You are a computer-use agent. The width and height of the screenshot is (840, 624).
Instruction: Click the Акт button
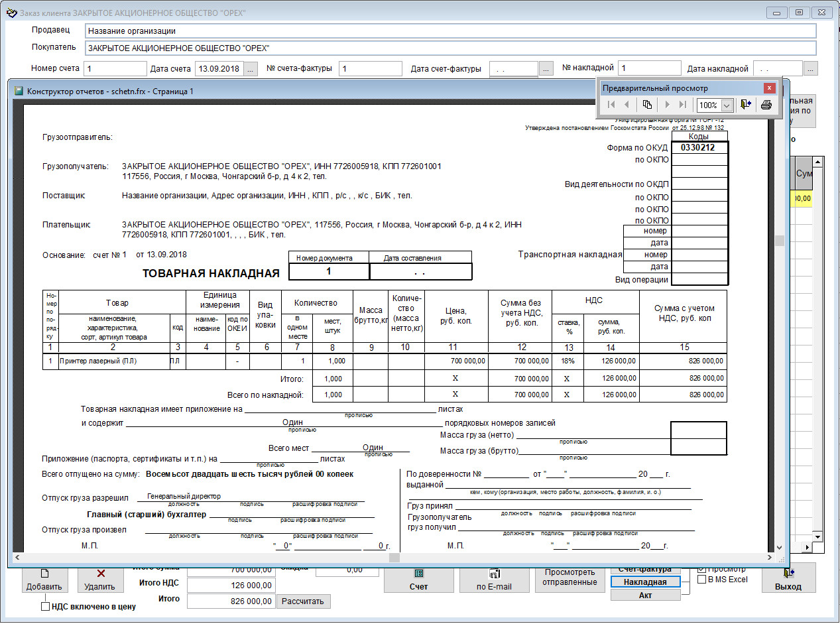645,595
